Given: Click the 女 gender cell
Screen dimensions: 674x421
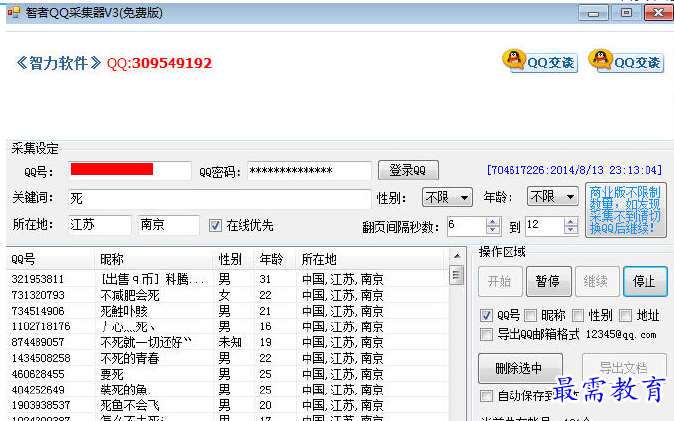Looking at the screenshot, I should point(224,295).
